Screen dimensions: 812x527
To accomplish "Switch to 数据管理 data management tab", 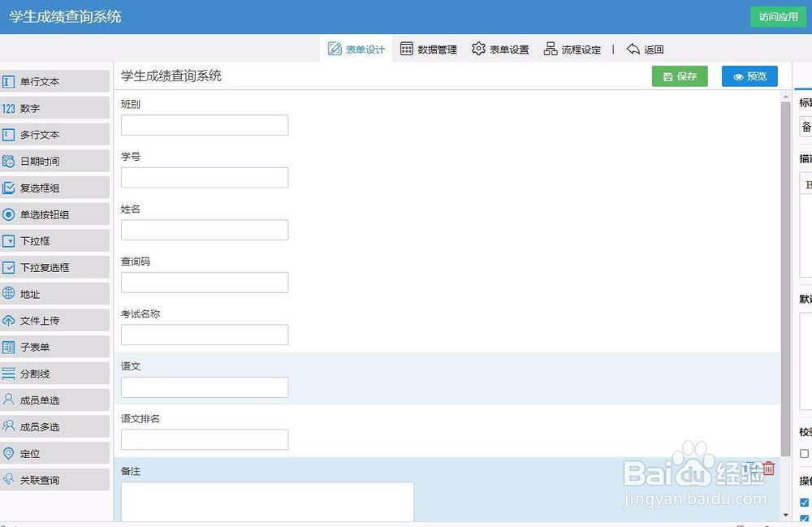I will 428,50.
